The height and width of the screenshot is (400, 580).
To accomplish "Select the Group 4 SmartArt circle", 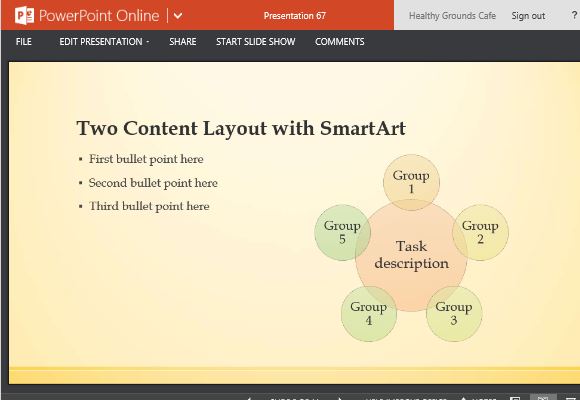I will [x=369, y=313].
